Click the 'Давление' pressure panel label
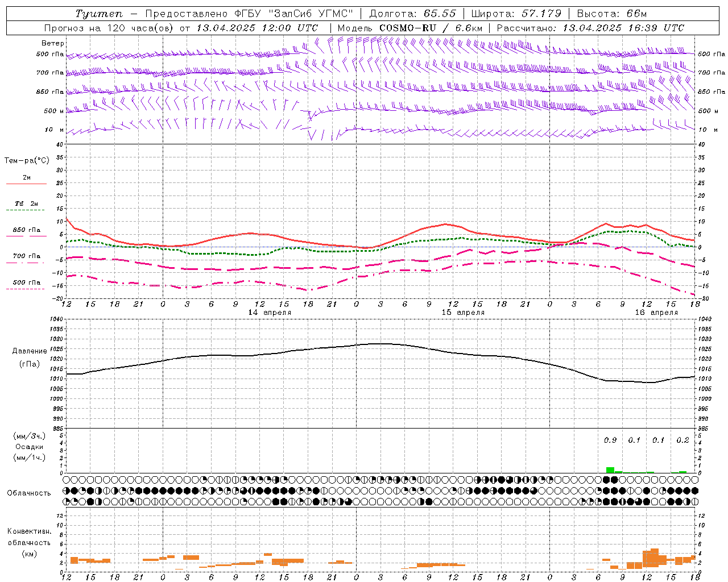The width and height of the screenshot is (728, 582). tap(29, 351)
